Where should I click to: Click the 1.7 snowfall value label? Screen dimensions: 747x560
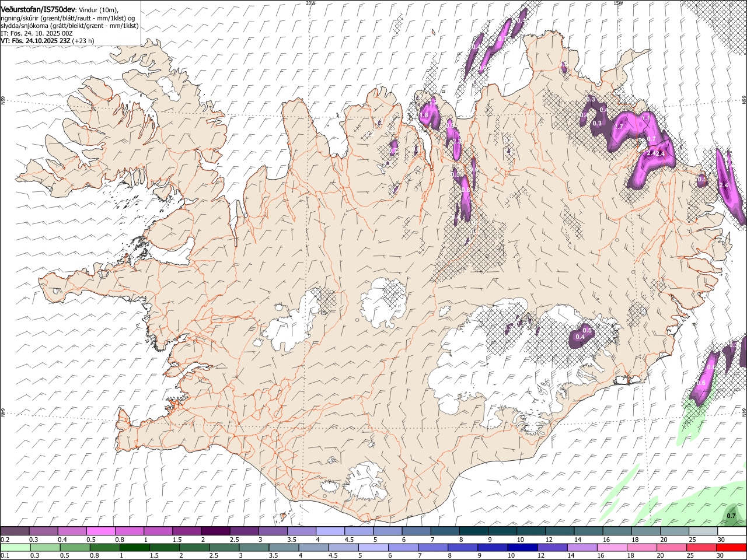[620, 126]
